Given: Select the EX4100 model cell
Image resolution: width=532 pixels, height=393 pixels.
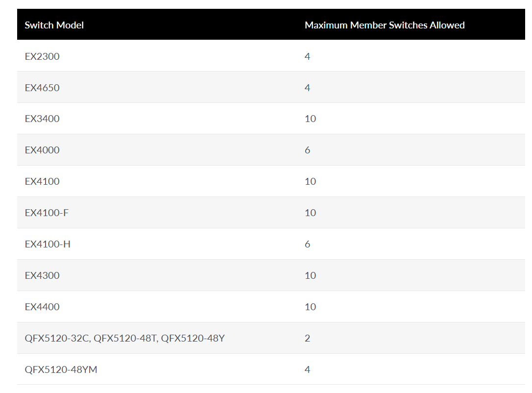Looking at the screenshot, I should 42,182.
